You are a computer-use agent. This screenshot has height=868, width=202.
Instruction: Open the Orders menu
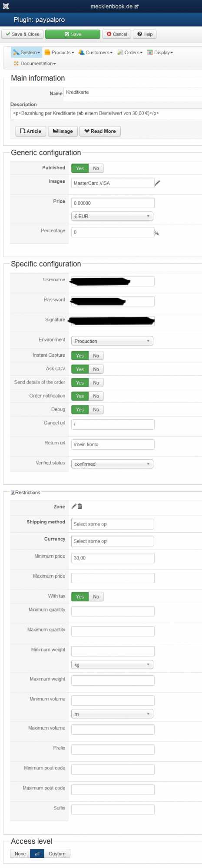[130, 53]
